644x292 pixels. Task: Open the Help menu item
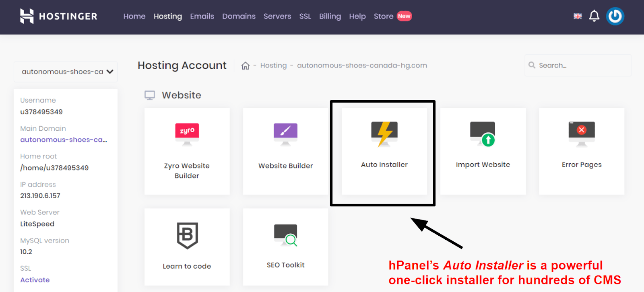pyautogui.click(x=357, y=16)
